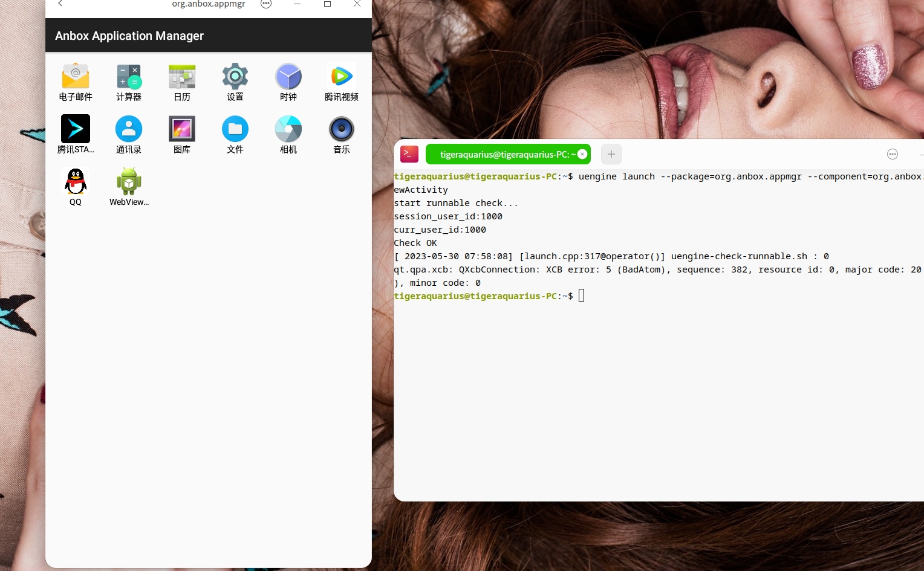Click the red terminal app icon
Screen dimensions: 924x571
409,154
